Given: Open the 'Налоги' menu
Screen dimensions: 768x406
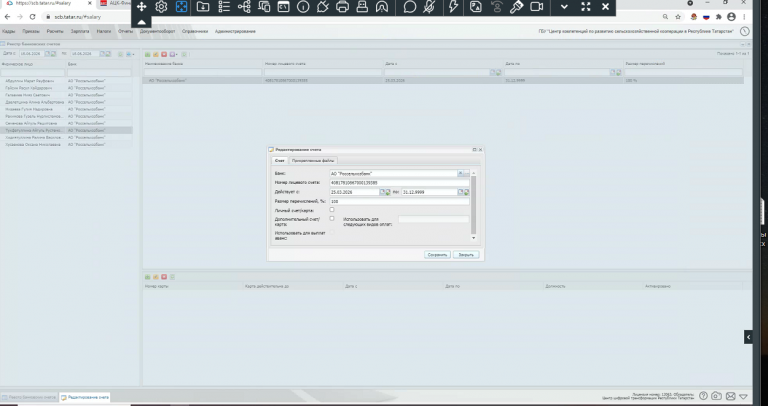Looking at the screenshot, I should coord(104,31).
